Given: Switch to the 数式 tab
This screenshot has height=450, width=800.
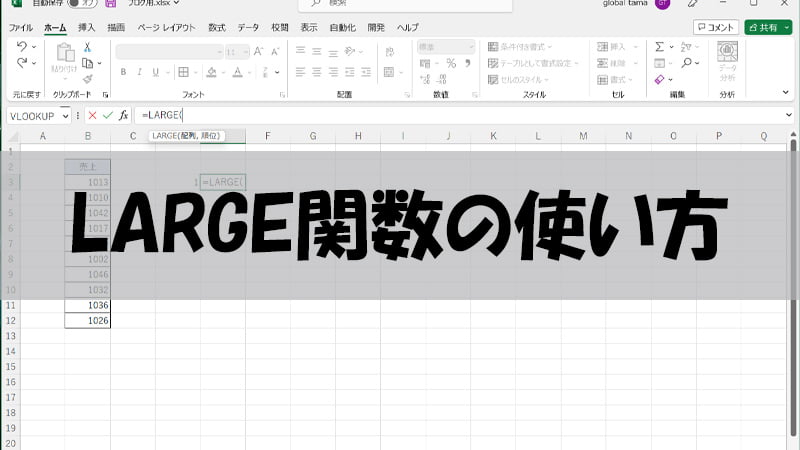Looking at the screenshot, I should (217, 27).
